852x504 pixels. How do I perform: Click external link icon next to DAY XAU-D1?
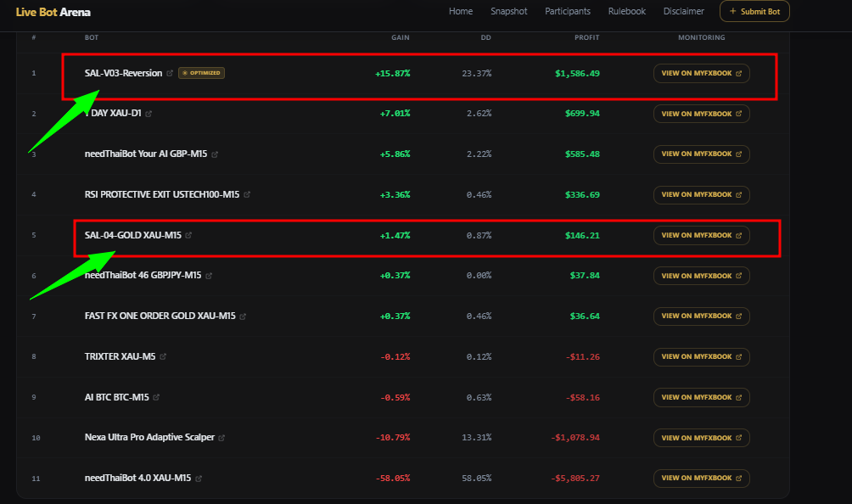pos(149,114)
